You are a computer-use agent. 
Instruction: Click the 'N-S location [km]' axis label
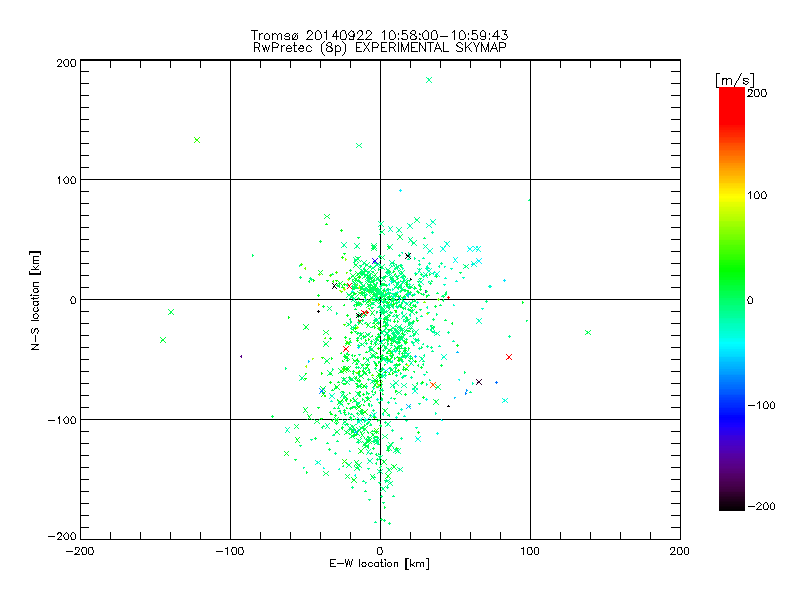[x=35, y=300]
